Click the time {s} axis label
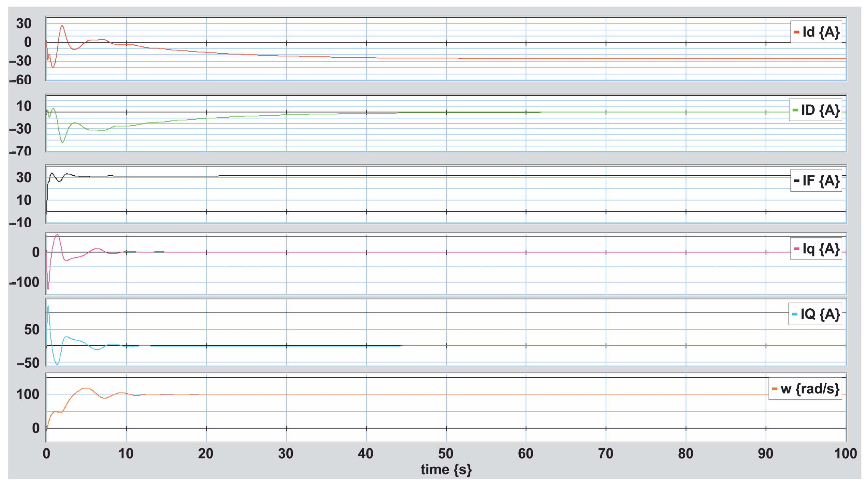 pos(446,469)
